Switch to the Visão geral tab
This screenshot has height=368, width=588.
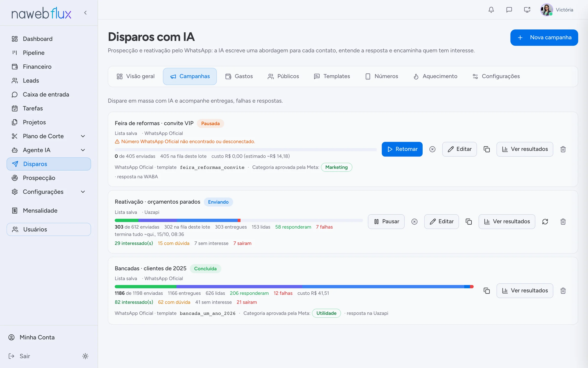(135, 76)
